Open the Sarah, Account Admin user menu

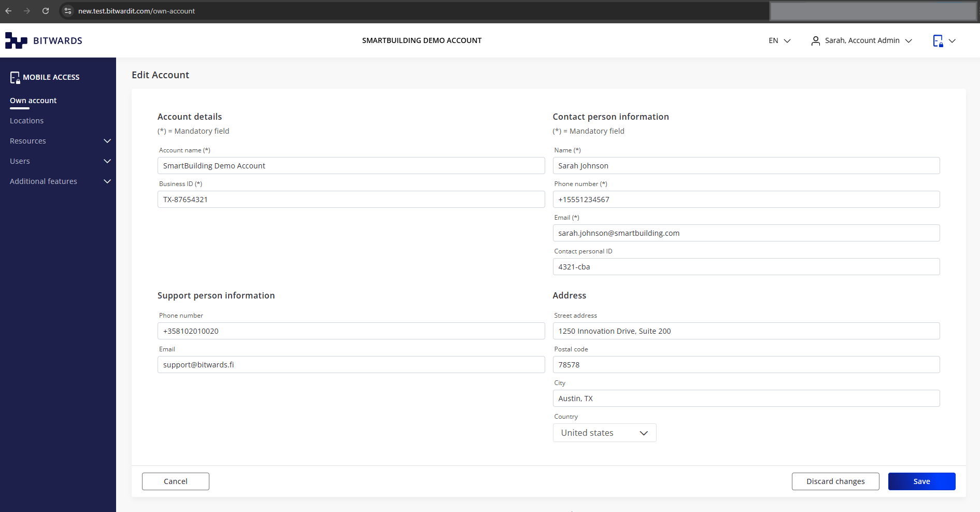coord(862,40)
